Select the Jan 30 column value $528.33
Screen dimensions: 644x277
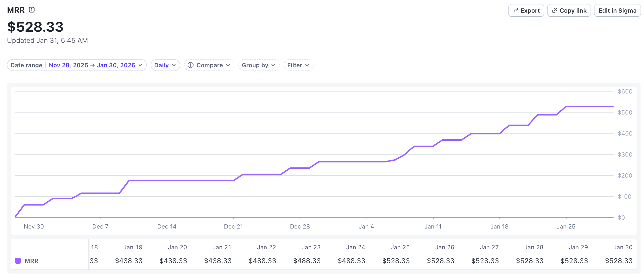click(x=619, y=261)
